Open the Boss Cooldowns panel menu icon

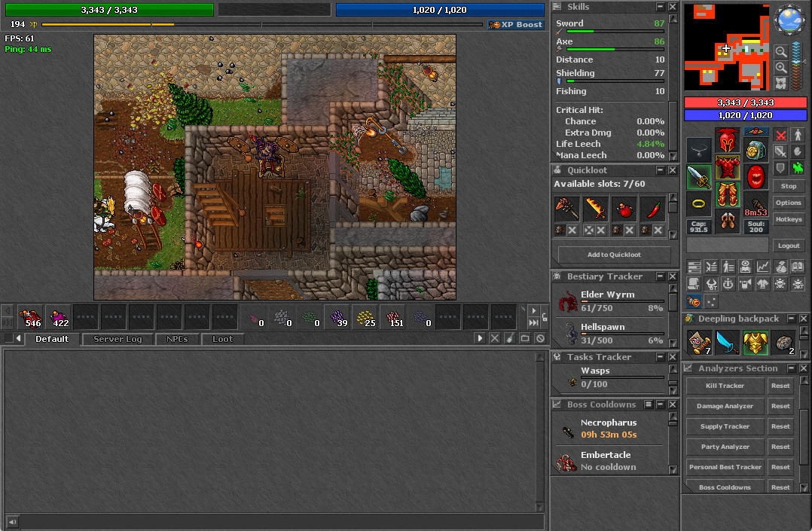[649, 404]
